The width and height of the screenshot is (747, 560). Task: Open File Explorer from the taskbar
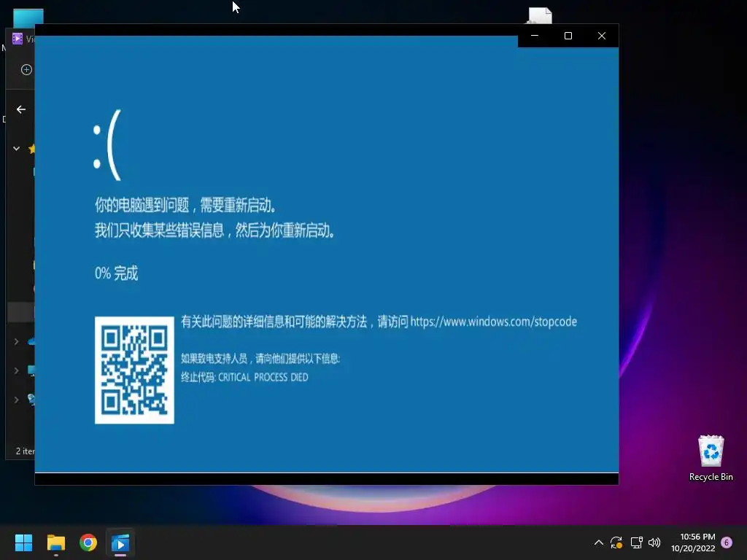coord(55,542)
